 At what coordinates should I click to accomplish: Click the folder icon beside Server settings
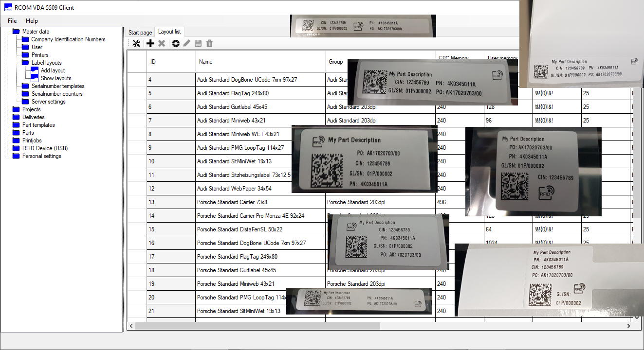[25, 102]
